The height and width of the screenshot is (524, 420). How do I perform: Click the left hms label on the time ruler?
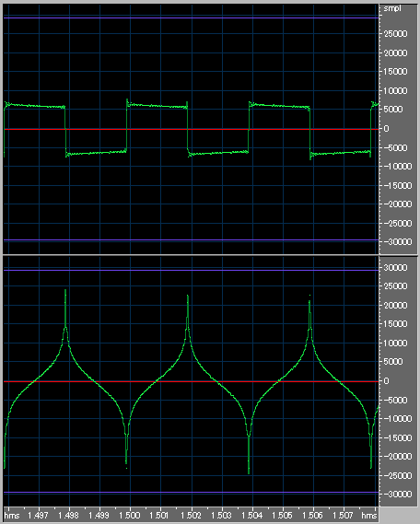(12, 515)
